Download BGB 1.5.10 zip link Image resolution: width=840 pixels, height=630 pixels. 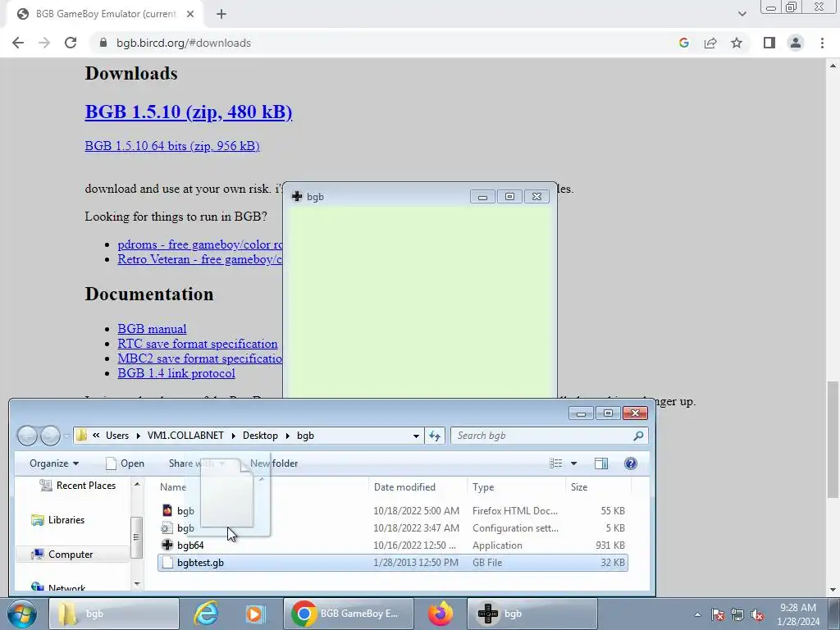[189, 112]
